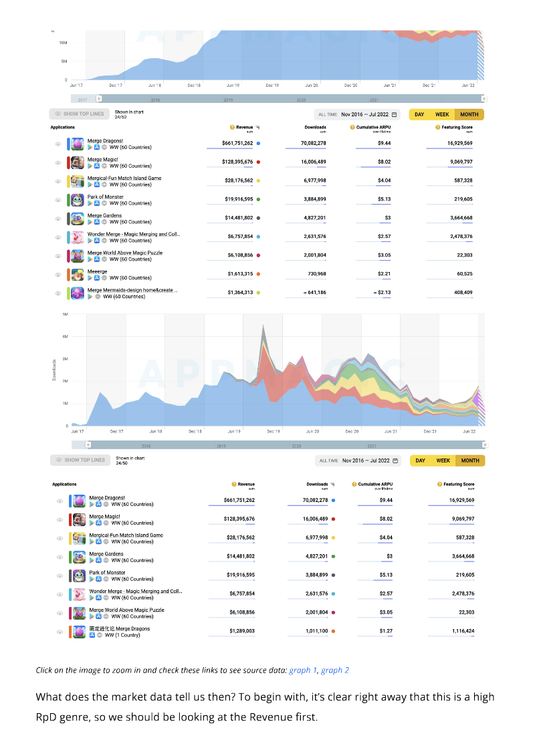Select the upper WEEK tab
This screenshot has height=756, width=535.
[x=442, y=115]
